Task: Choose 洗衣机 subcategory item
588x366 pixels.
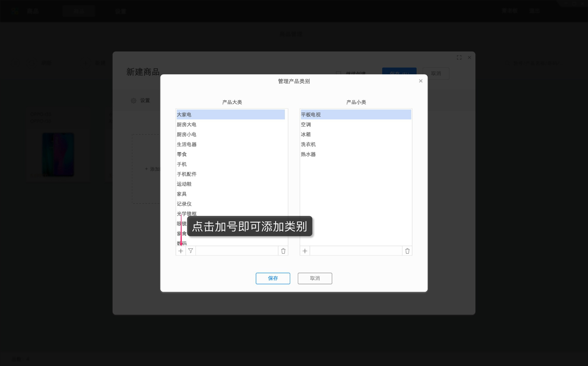Action: [x=308, y=144]
